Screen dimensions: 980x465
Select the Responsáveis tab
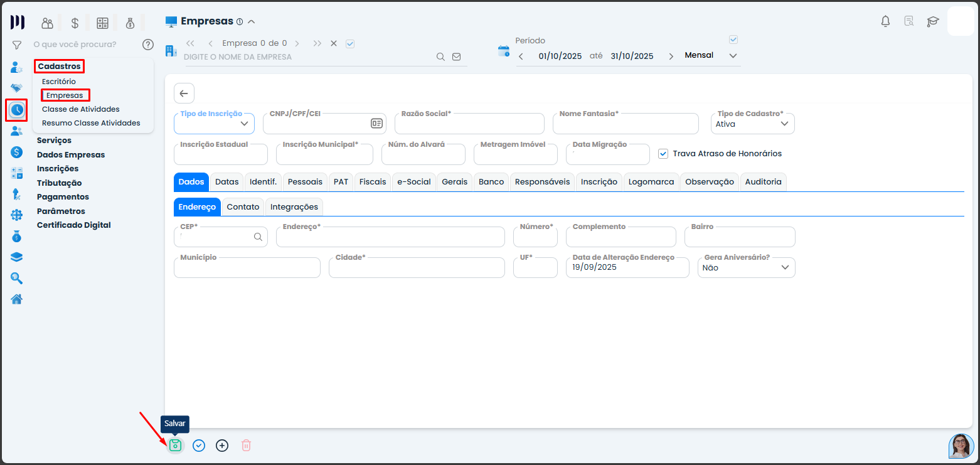click(542, 181)
